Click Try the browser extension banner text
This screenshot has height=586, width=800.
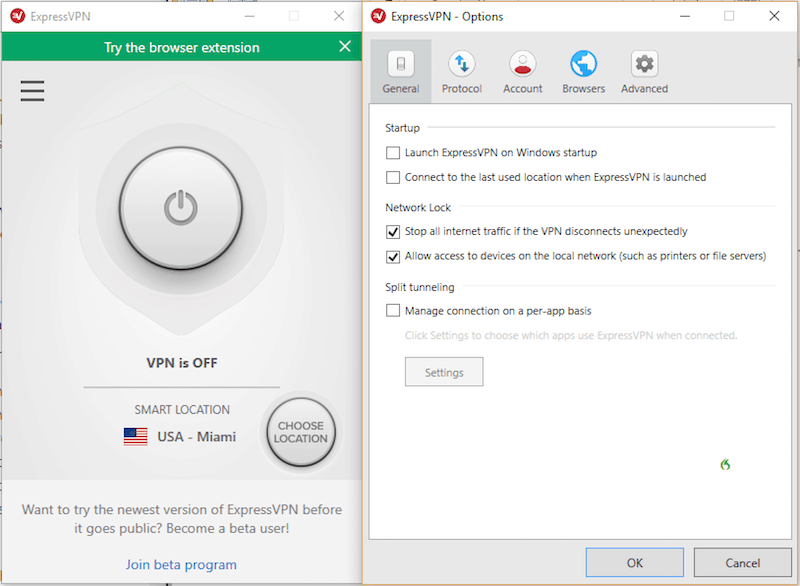click(182, 47)
